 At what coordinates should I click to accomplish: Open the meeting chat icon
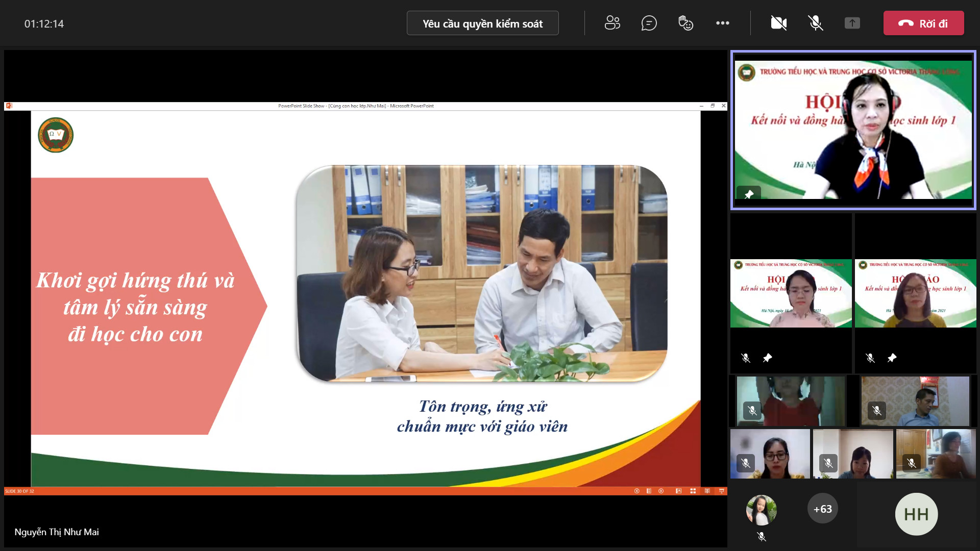(x=649, y=23)
